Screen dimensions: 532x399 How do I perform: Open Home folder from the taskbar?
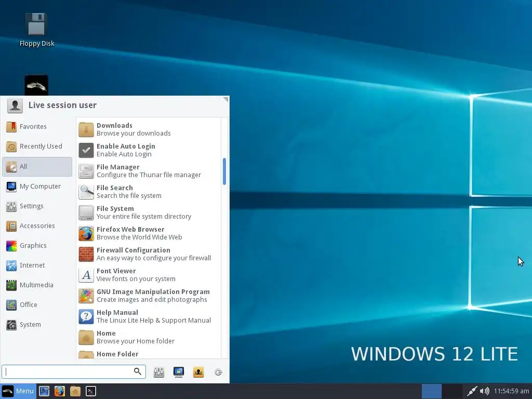[x=75, y=391]
